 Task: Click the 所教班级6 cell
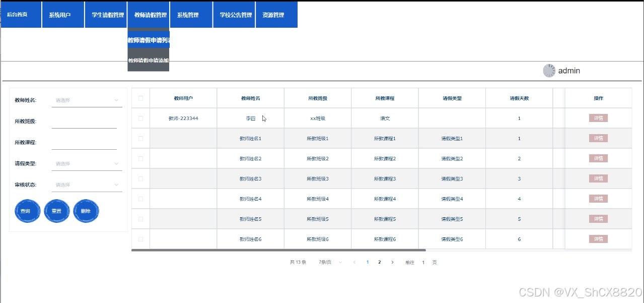coord(318,239)
